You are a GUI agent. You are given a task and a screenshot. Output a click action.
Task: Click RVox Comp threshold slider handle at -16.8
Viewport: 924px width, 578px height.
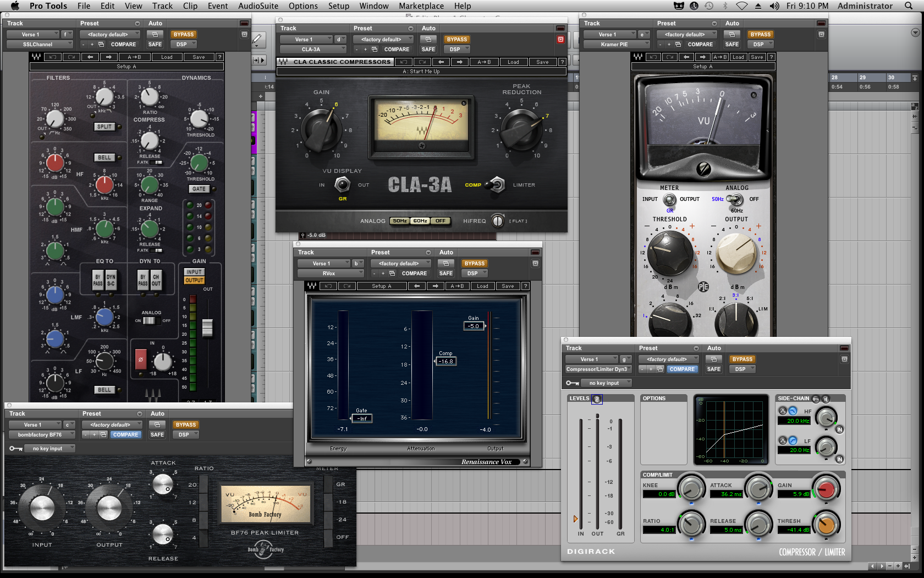(x=446, y=361)
